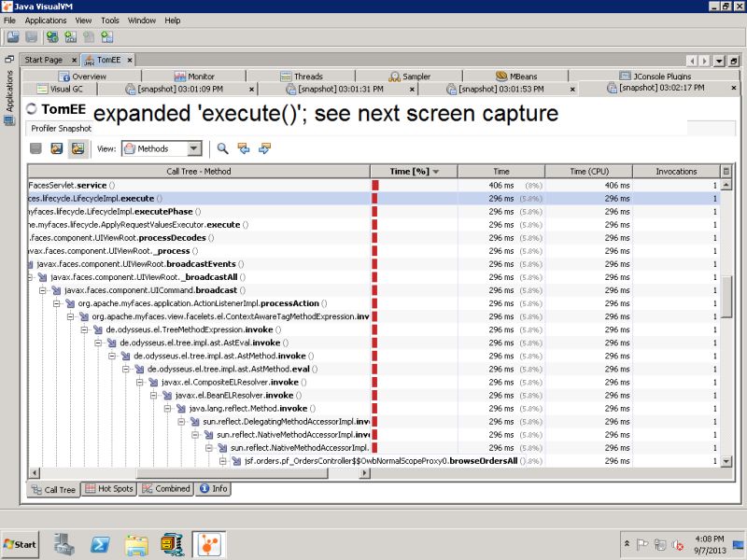Click the search icon in the profiler toolbar
747x560 pixels.
(221, 147)
